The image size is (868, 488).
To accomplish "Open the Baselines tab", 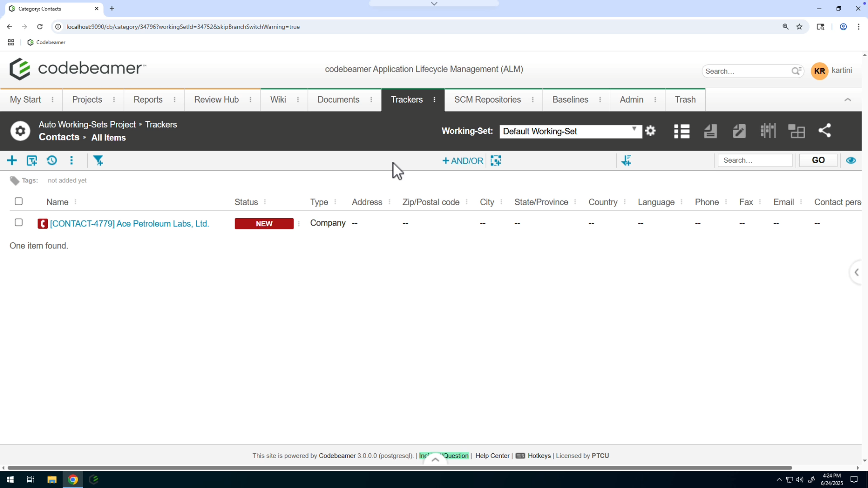I will [570, 100].
